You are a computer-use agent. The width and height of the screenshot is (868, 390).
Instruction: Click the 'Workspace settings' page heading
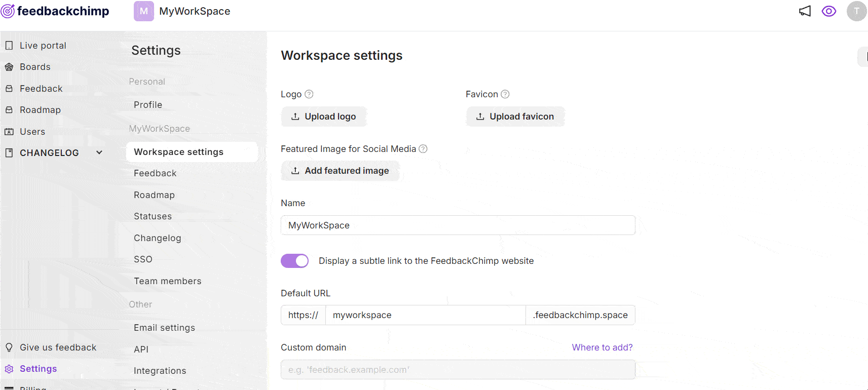pos(342,55)
